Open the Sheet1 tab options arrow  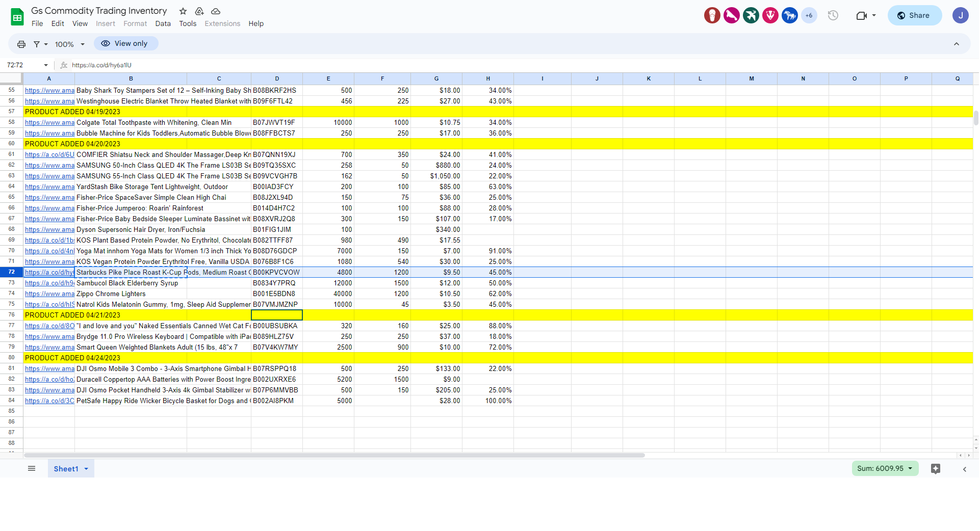(86, 469)
